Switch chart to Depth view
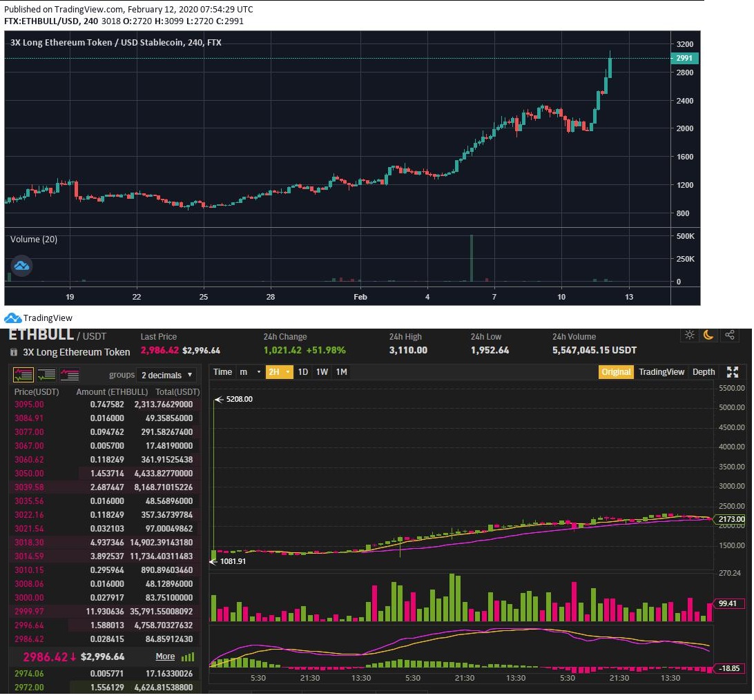 704,372
